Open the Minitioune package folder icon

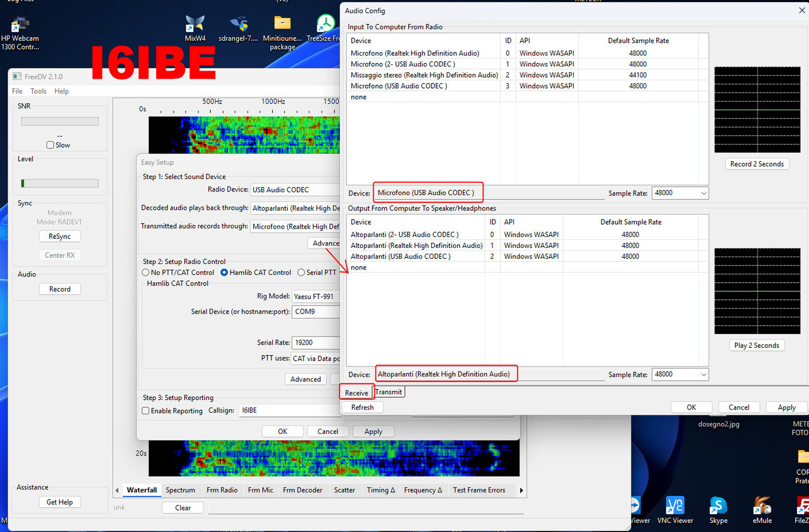pyautogui.click(x=282, y=25)
